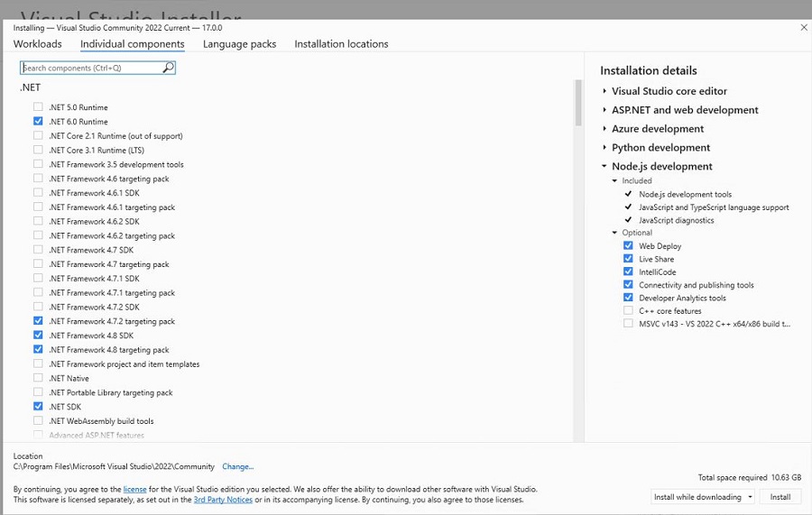Check the .NET 5.0 Runtime checkbox
This screenshot has width=812, height=515.
click(38, 106)
